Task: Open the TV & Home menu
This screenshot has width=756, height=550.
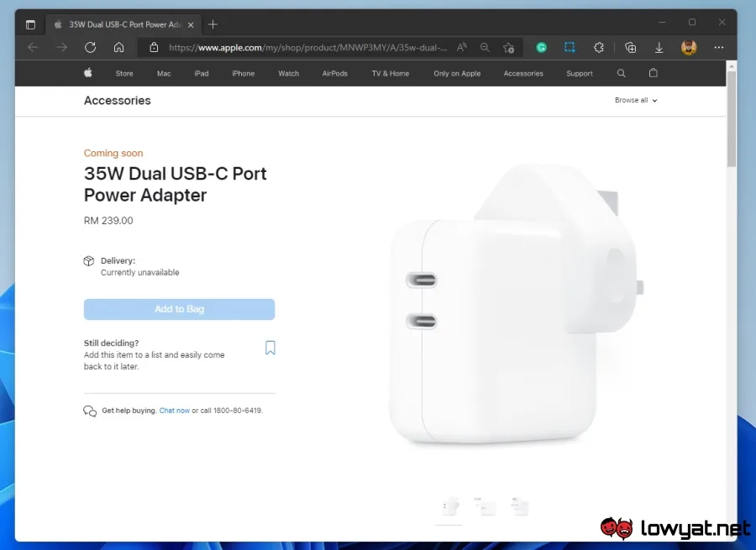Action: [x=390, y=73]
